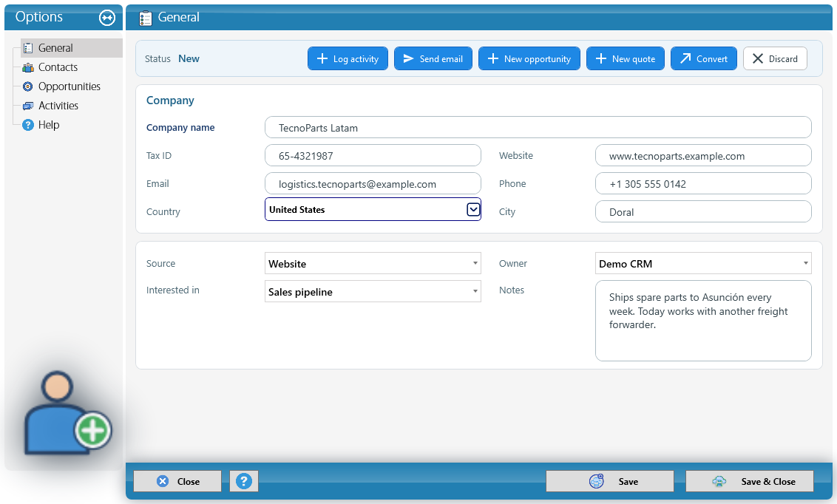Click the Help question mark item in sidebar

click(x=28, y=125)
